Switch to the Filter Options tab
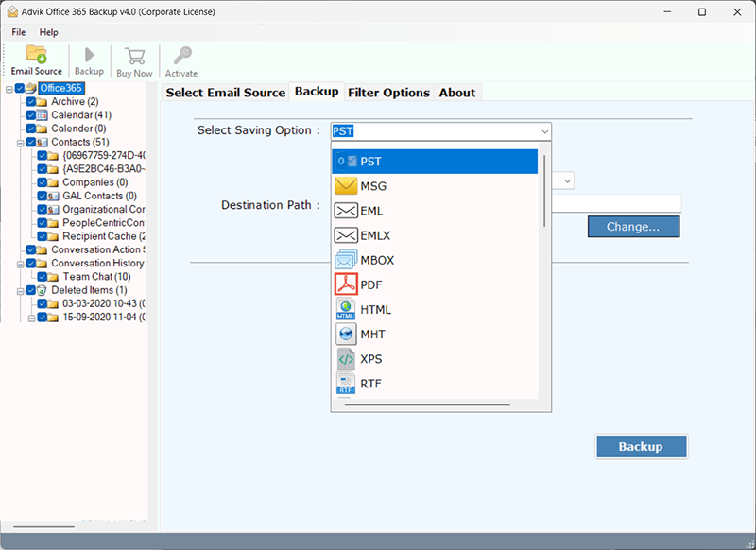The image size is (756, 550). click(388, 92)
